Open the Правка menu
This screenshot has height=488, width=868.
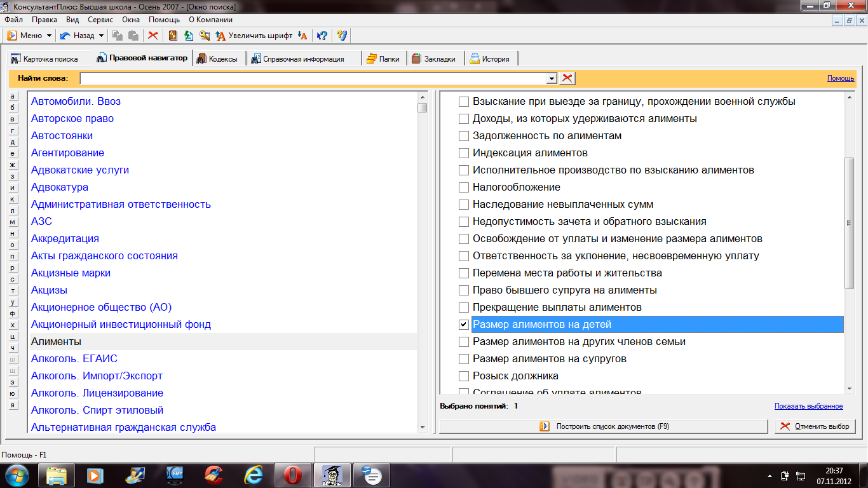(44, 20)
